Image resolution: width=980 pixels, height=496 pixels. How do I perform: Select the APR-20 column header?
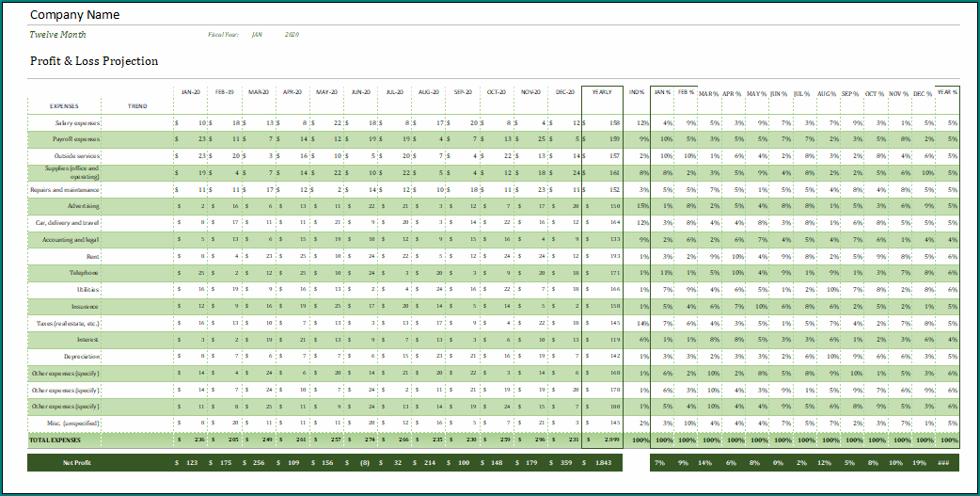coord(292,92)
